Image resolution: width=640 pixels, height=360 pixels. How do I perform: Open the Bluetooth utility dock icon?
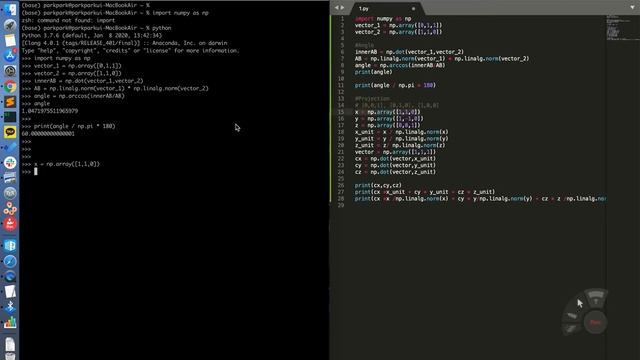(10, 307)
